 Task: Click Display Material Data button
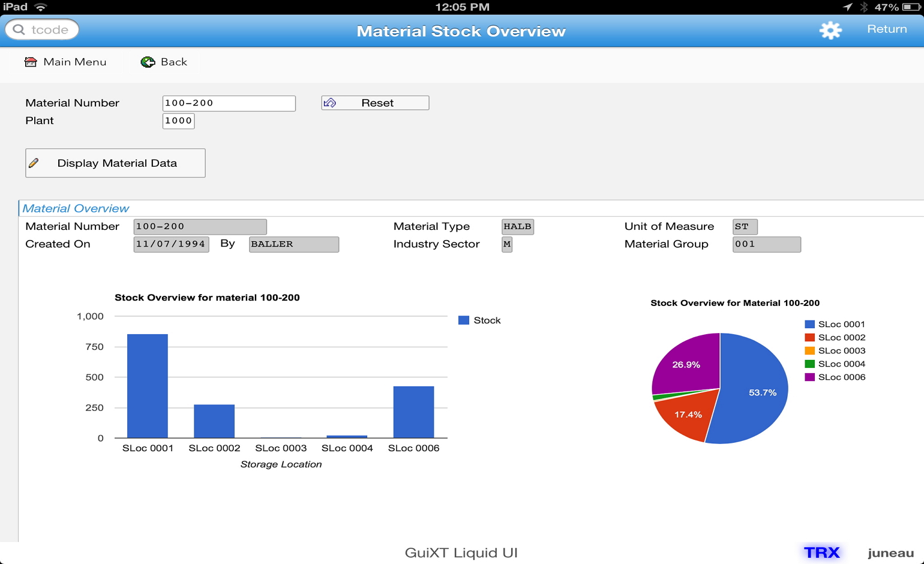115,163
